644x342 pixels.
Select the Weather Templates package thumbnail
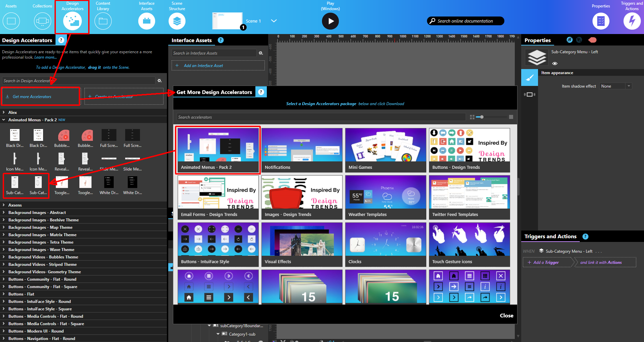[386, 197]
